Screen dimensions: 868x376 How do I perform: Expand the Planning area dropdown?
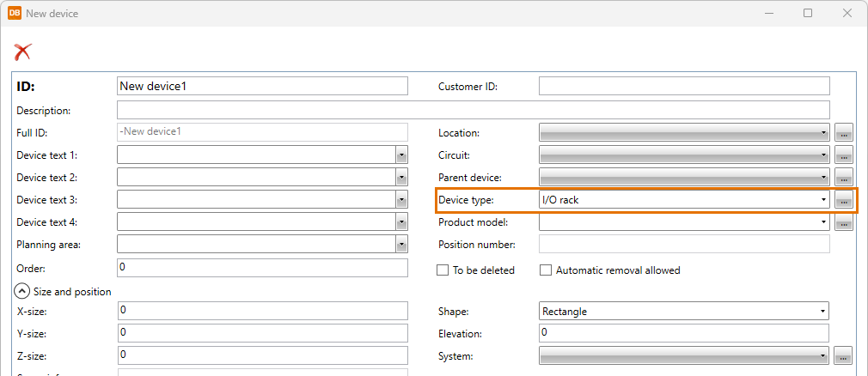pyautogui.click(x=401, y=245)
